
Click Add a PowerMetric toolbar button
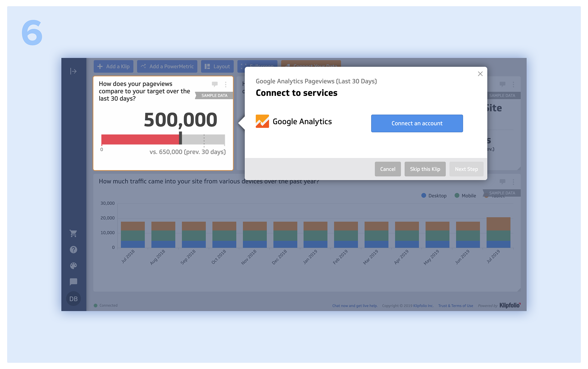[x=167, y=67]
